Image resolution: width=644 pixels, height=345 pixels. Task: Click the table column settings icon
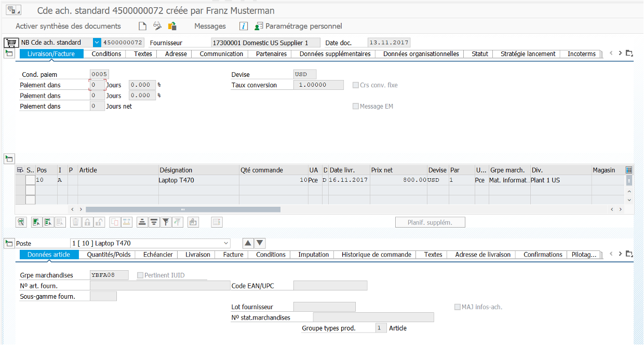629,170
